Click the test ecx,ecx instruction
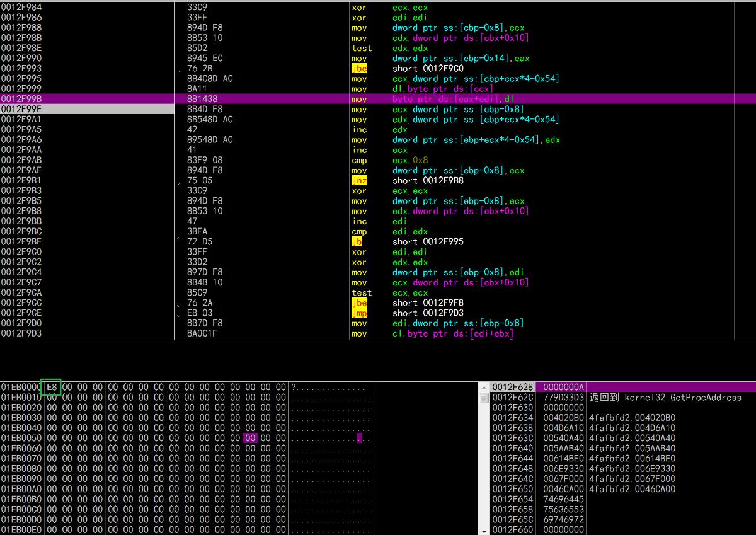This screenshot has width=756, height=535. (390, 293)
